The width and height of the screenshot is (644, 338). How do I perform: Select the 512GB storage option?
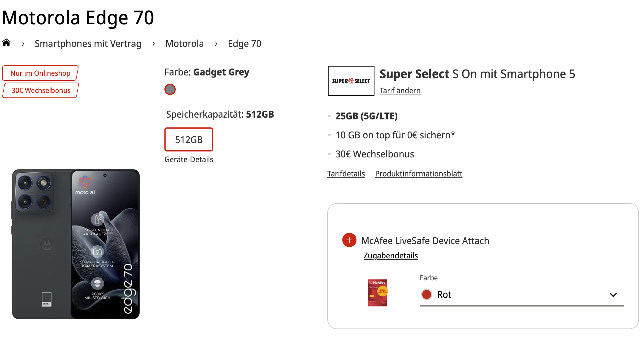point(189,140)
